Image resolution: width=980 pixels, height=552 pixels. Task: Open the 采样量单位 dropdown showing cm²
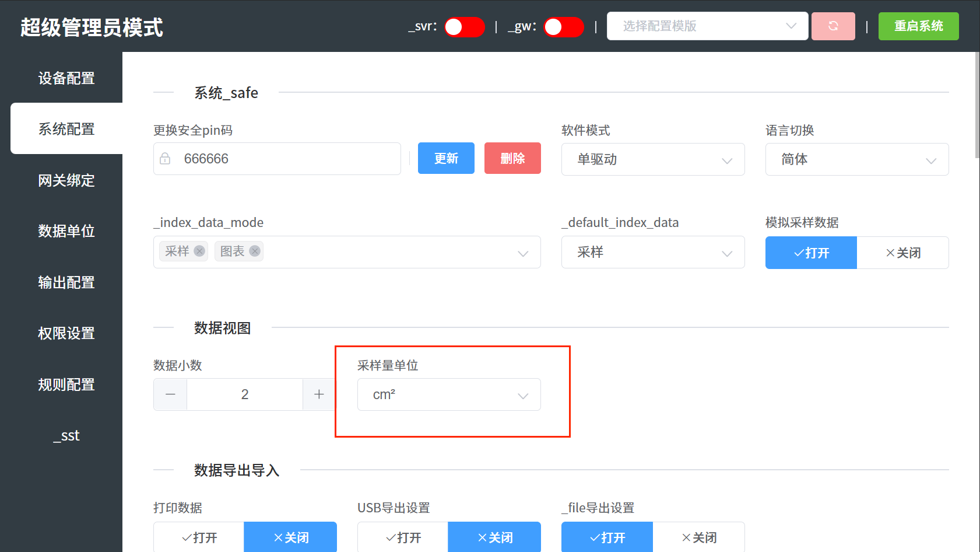(x=448, y=395)
